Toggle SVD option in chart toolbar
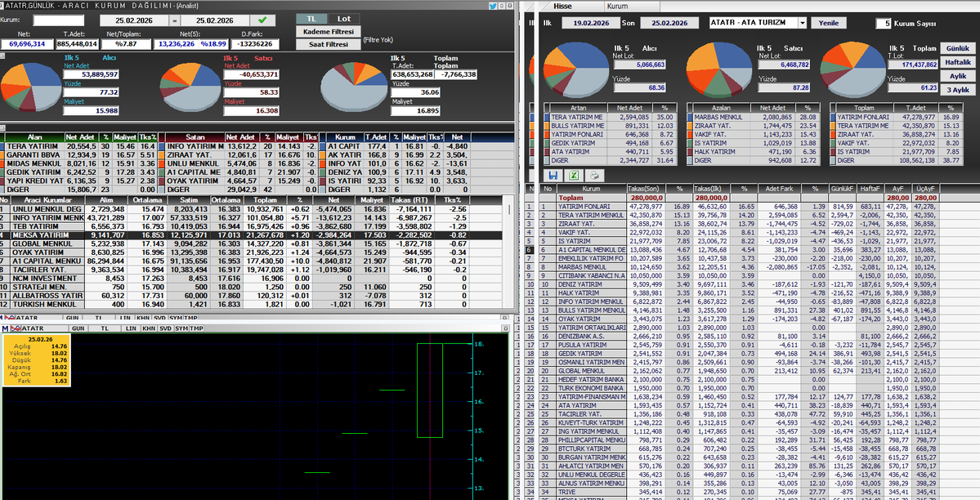This screenshot has height=500, width=980. [165, 328]
